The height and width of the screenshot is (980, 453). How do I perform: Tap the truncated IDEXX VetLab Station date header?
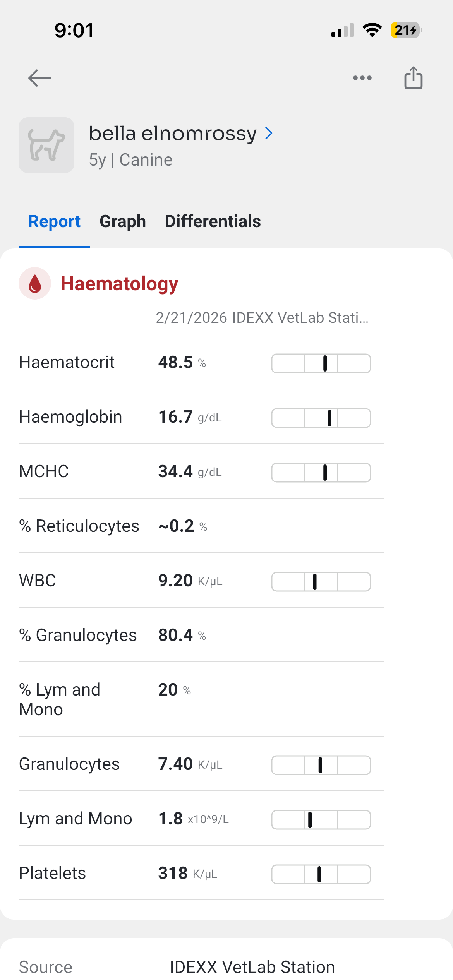pyautogui.click(x=262, y=318)
